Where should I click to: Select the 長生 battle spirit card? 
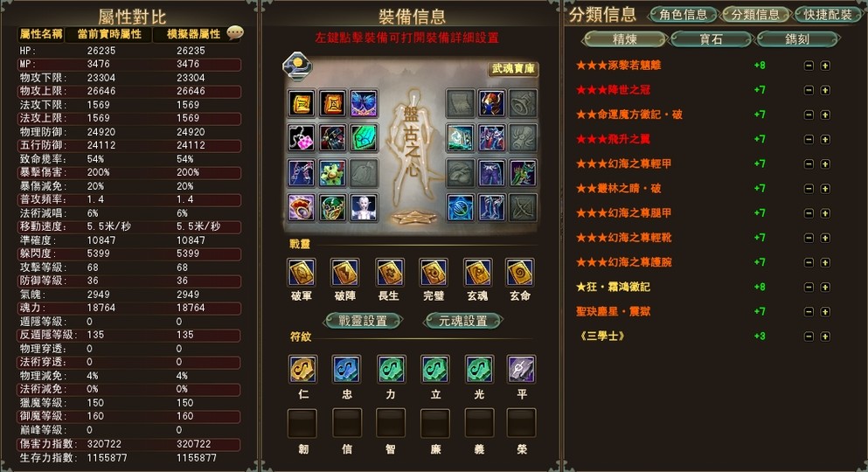pos(389,273)
